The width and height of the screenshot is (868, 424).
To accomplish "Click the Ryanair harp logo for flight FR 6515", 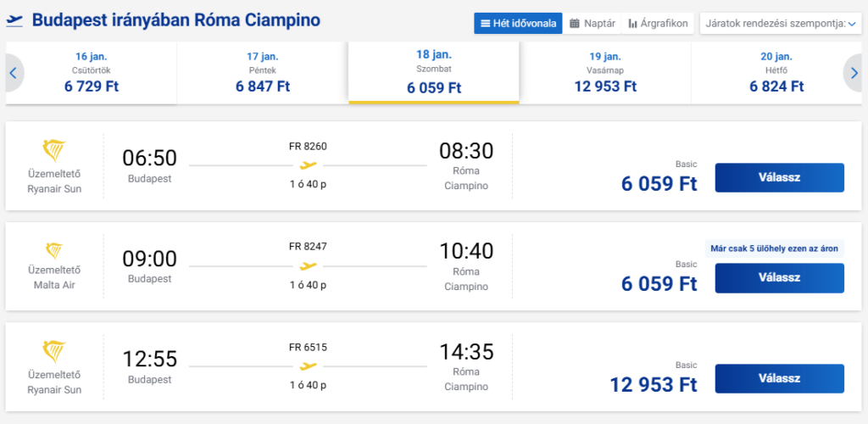I will tap(54, 352).
